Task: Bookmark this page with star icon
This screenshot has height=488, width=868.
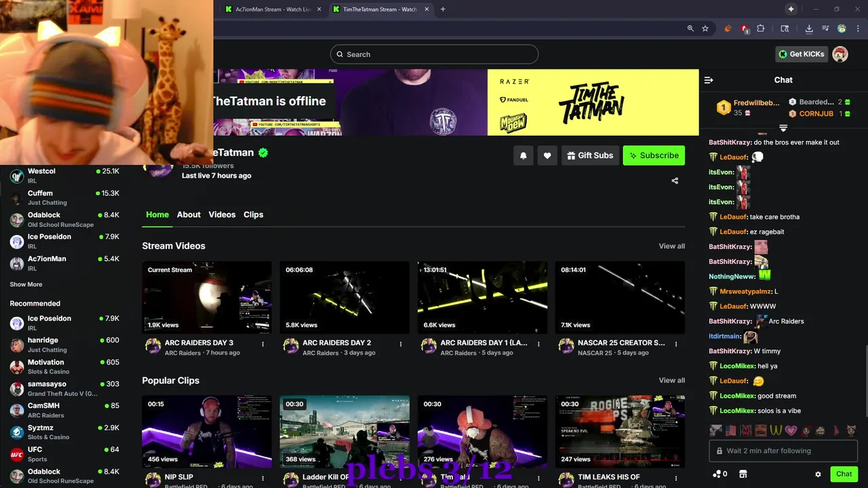Action: click(705, 28)
